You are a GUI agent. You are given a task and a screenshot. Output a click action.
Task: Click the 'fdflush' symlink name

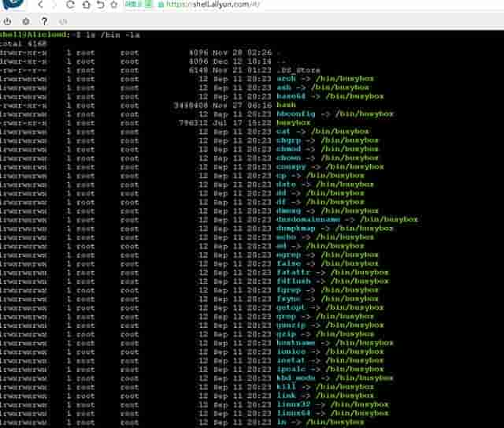(x=294, y=281)
